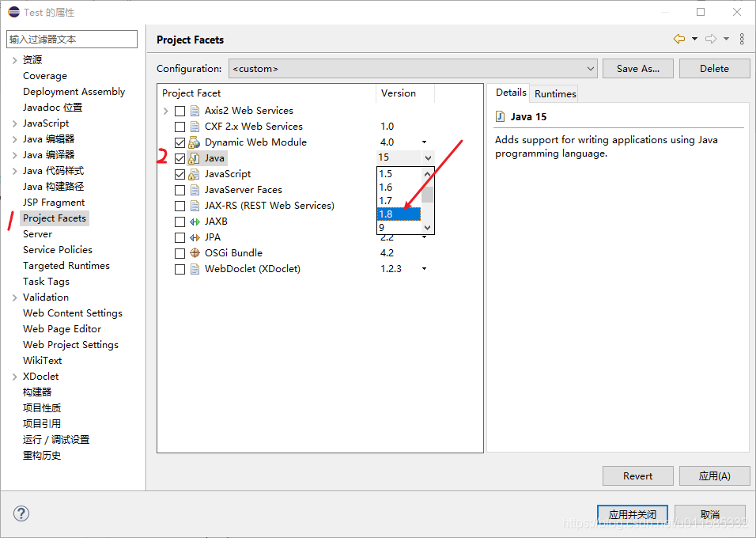Open the Java version dropdown showing 15

click(x=428, y=157)
